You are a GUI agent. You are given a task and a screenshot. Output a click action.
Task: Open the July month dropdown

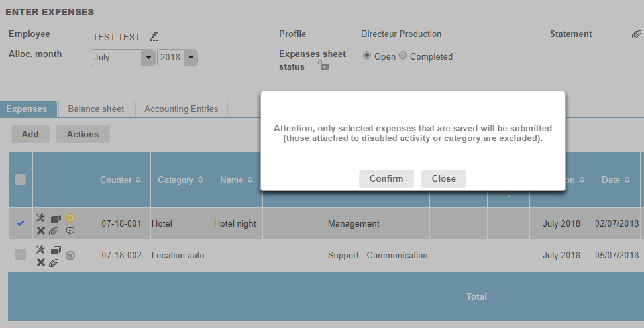point(123,58)
